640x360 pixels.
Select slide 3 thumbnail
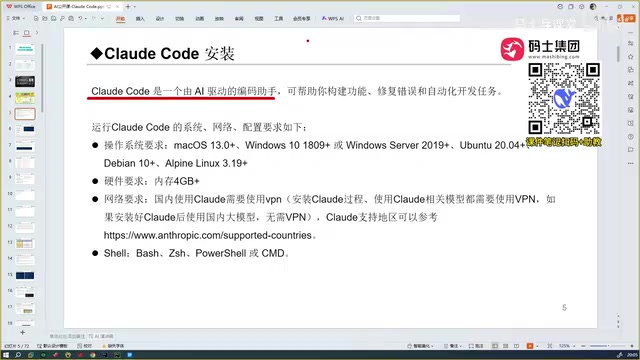pyautogui.click(x=25, y=82)
